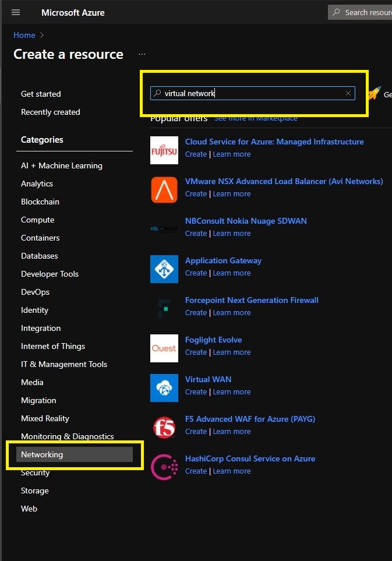Select the Networking category
Image resolution: width=392 pixels, height=561 pixels.
(75, 454)
